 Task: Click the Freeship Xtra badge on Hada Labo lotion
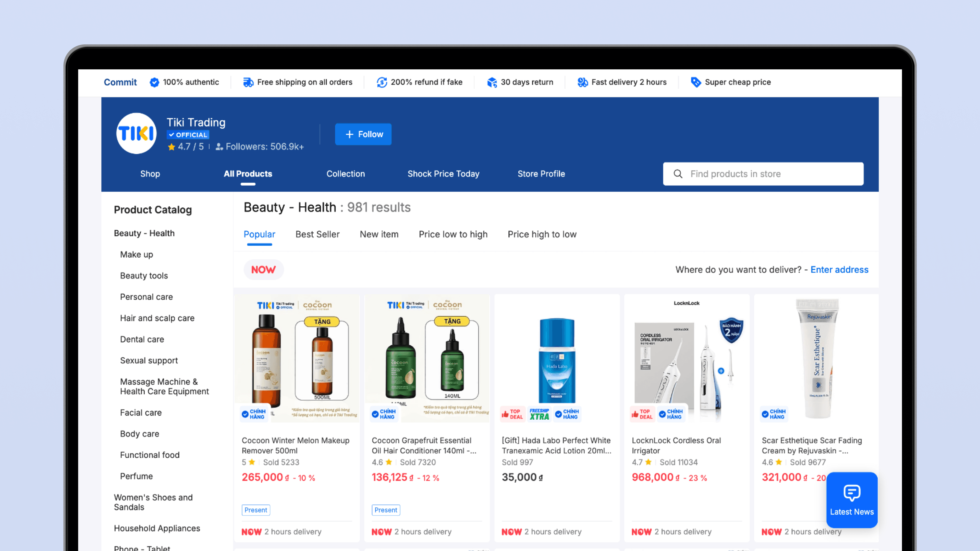pos(540,414)
